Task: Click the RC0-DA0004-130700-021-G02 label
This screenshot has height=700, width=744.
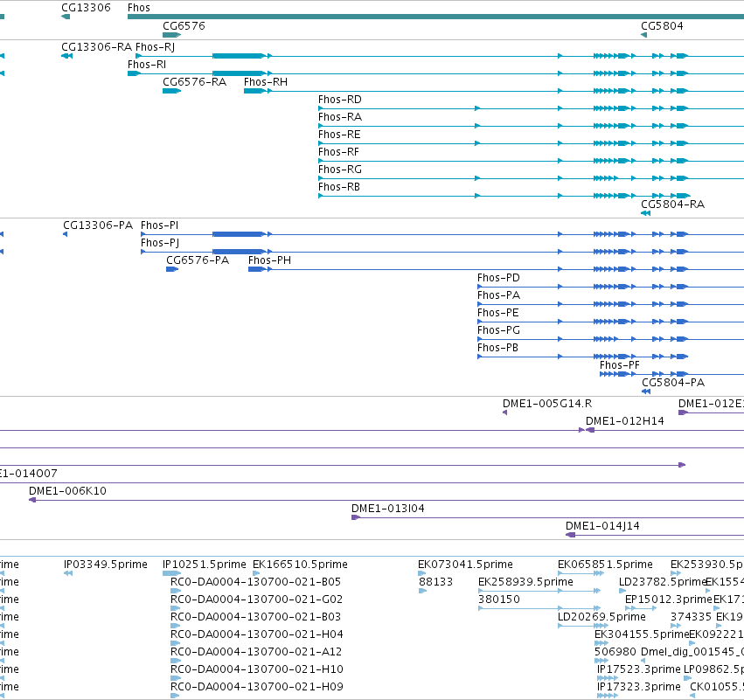Action: pos(256,600)
